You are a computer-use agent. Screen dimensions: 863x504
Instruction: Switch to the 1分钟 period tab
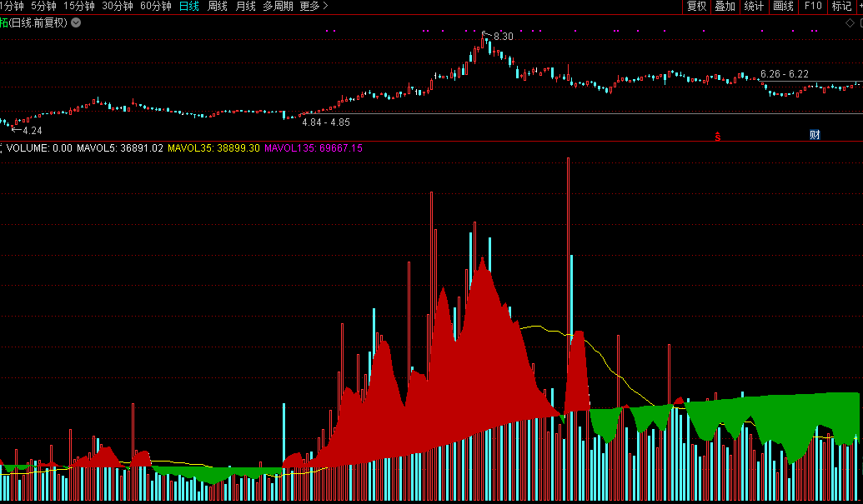(x=12, y=7)
